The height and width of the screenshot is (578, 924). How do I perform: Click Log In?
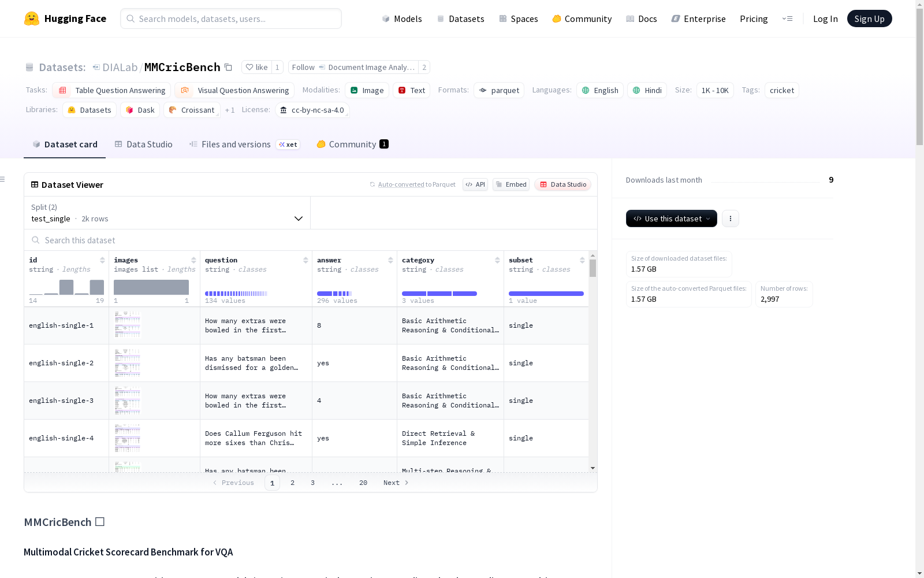(x=825, y=18)
